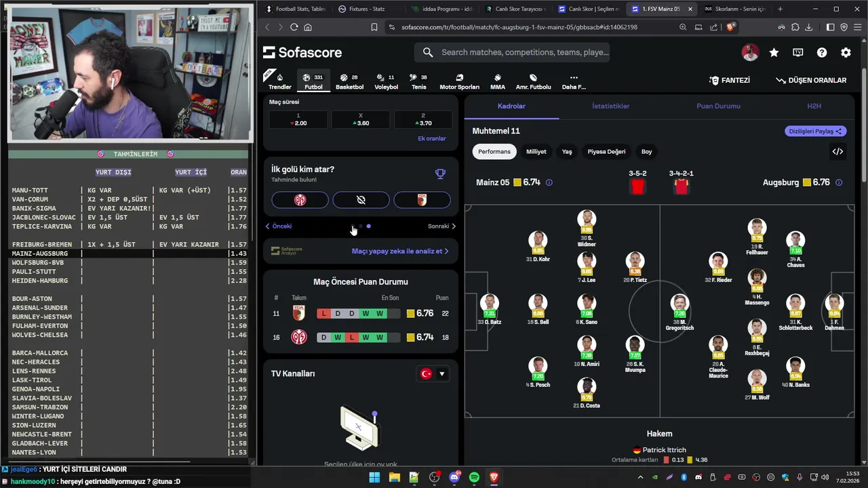Click the Futbol category button
Viewport: 868px width, 488px height.
point(313,81)
